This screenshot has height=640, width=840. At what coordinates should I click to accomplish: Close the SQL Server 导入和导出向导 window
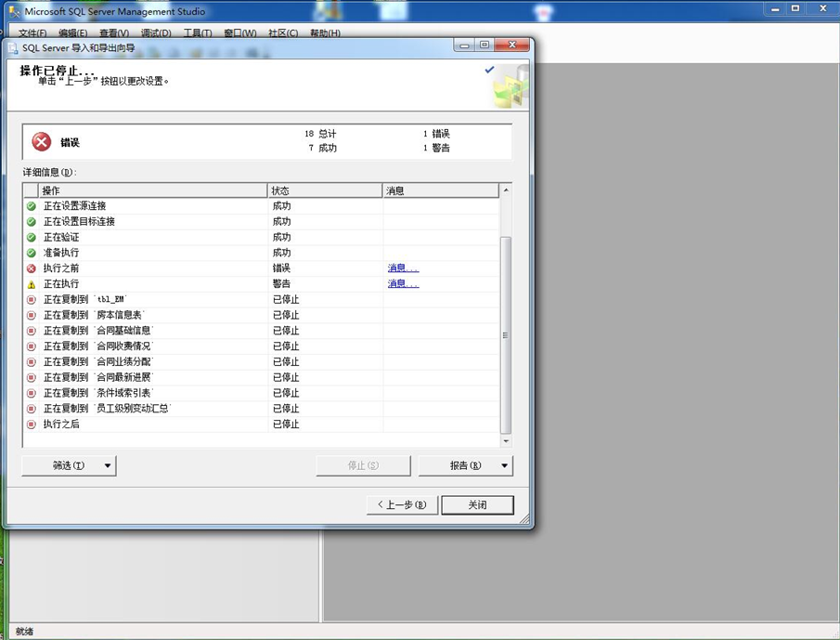(511, 45)
